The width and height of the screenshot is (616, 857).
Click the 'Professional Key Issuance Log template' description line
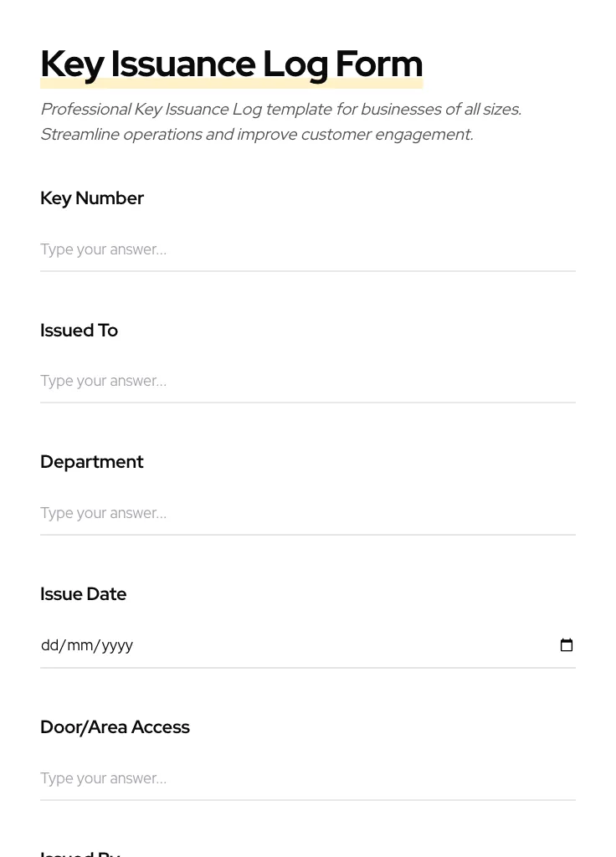[x=281, y=110]
